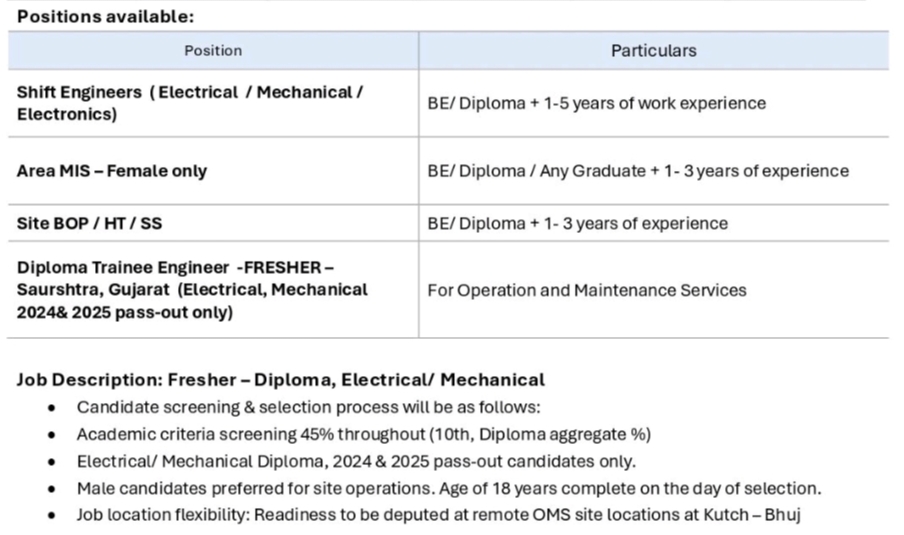Click the Positions available heading
The height and width of the screenshot is (535, 904).
pyautogui.click(x=106, y=17)
